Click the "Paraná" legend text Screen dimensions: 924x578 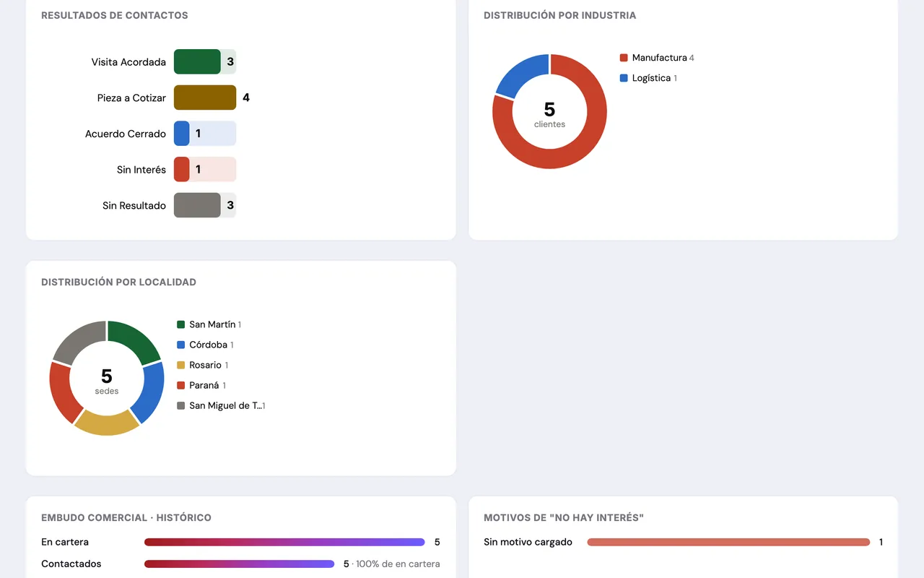pyautogui.click(x=204, y=385)
